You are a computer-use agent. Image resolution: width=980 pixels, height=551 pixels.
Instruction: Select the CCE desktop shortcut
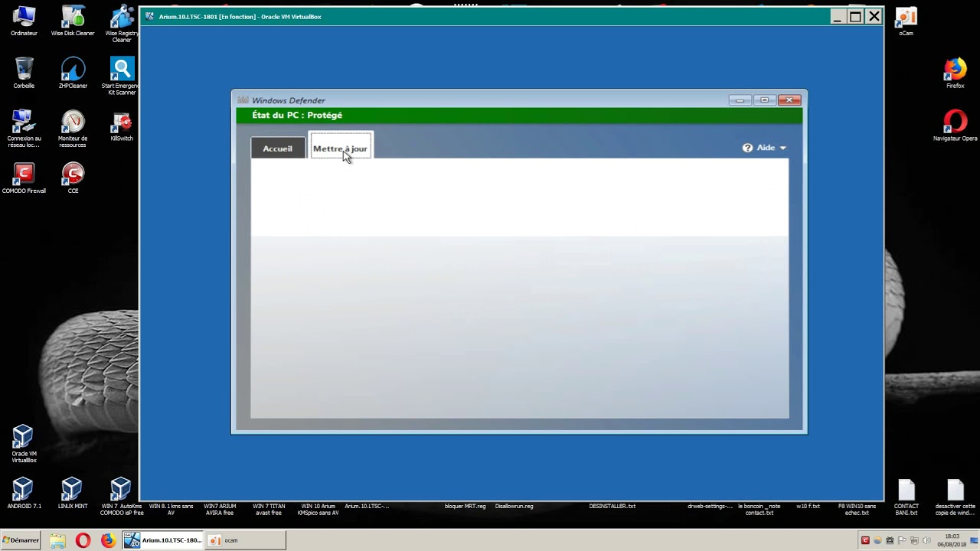[73, 178]
